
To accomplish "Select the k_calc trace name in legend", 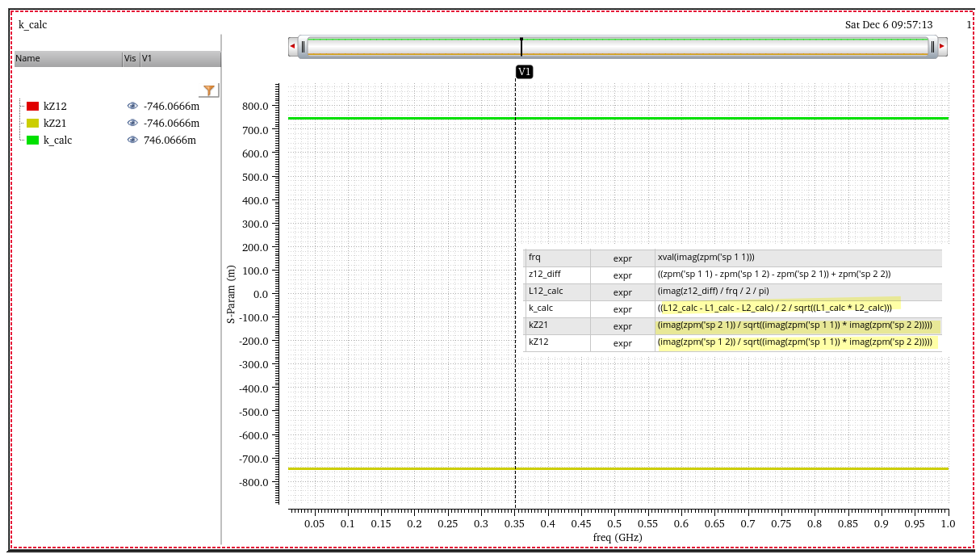I will 57,140.
